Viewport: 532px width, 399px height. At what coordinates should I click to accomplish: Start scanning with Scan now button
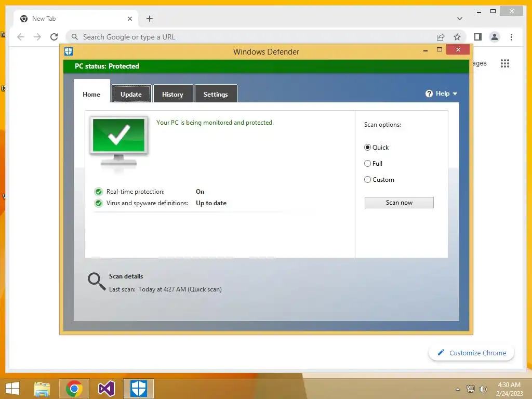(x=399, y=203)
